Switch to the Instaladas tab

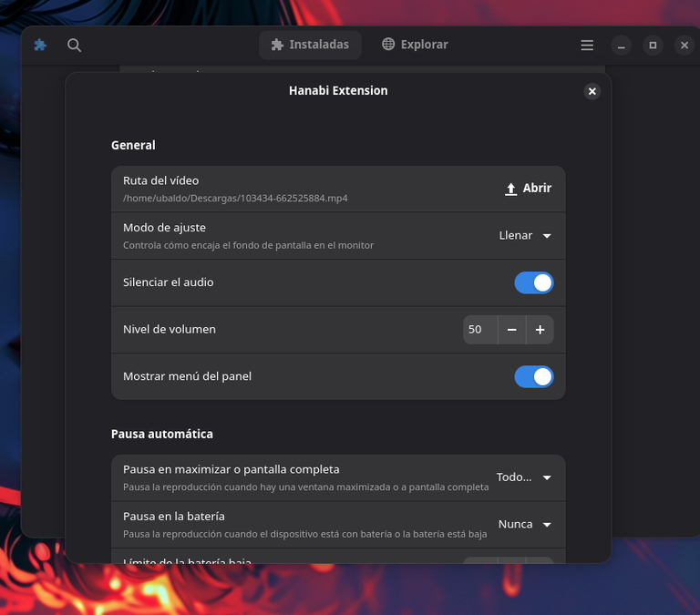pyautogui.click(x=310, y=45)
